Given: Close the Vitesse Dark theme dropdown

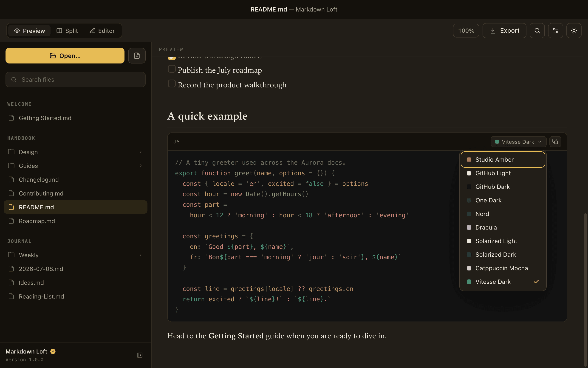Looking at the screenshot, I should (518, 142).
